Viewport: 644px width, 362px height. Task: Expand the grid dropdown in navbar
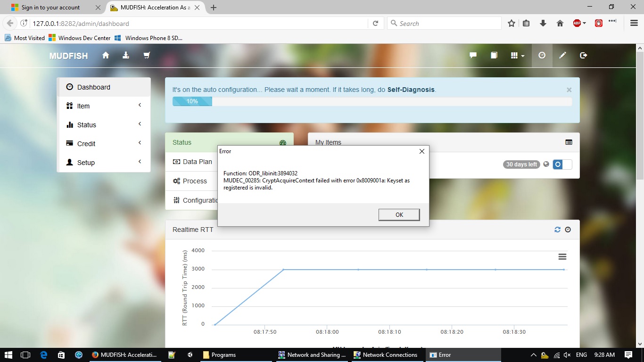[x=518, y=55]
